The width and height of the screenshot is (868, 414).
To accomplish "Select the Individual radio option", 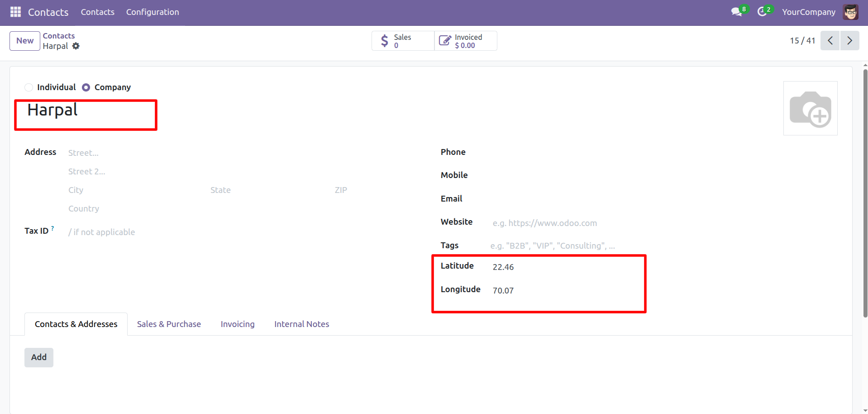I will point(29,87).
